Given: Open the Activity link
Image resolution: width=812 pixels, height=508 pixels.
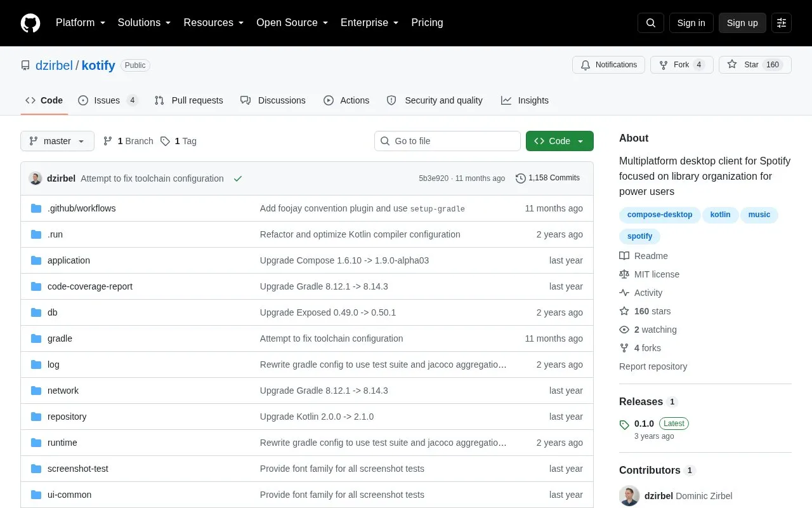Looking at the screenshot, I should tap(641, 293).
